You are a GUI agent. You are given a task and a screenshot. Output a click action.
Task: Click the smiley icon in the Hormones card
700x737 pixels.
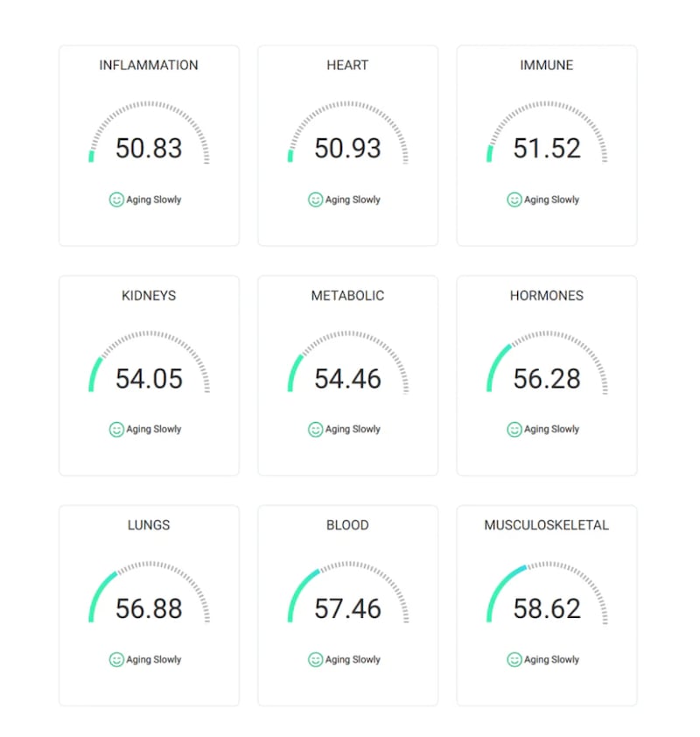pos(514,430)
